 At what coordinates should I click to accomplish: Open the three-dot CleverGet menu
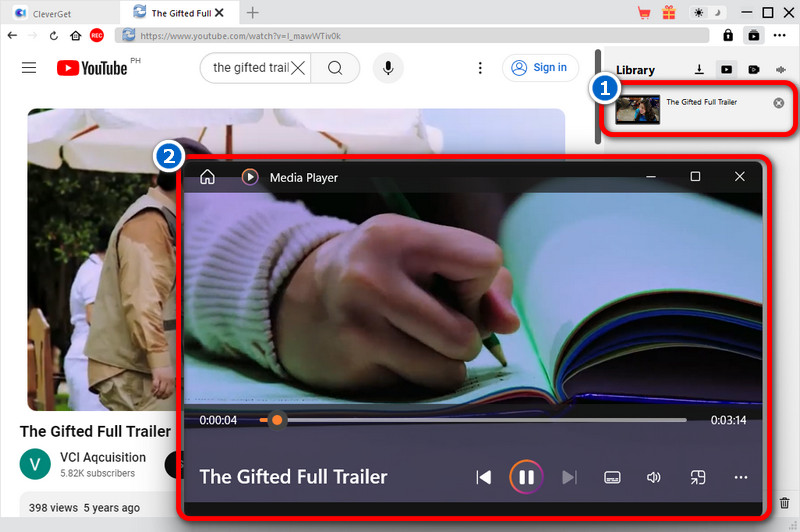tap(780, 35)
